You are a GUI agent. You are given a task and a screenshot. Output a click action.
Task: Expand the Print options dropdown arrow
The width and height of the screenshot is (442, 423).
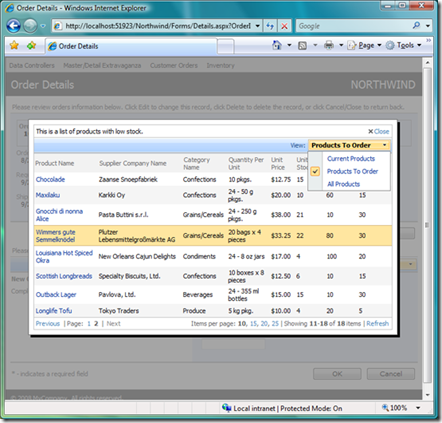click(341, 45)
